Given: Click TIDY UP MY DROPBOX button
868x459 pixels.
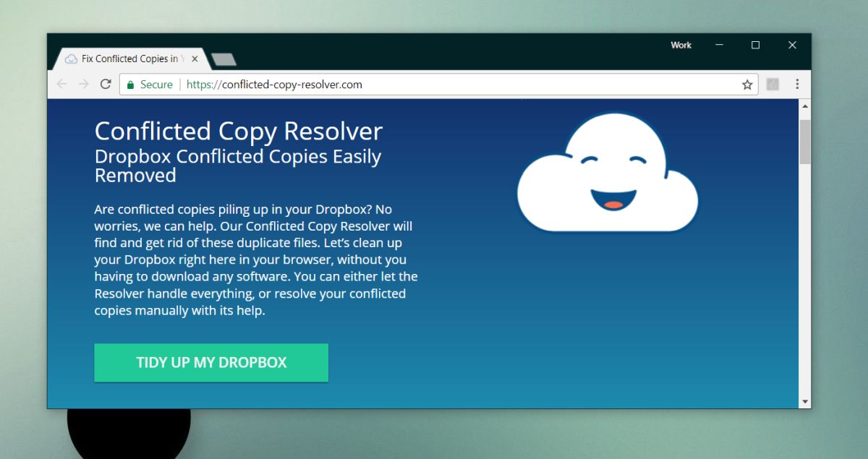Looking at the screenshot, I should pyautogui.click(x=211, y=363).
